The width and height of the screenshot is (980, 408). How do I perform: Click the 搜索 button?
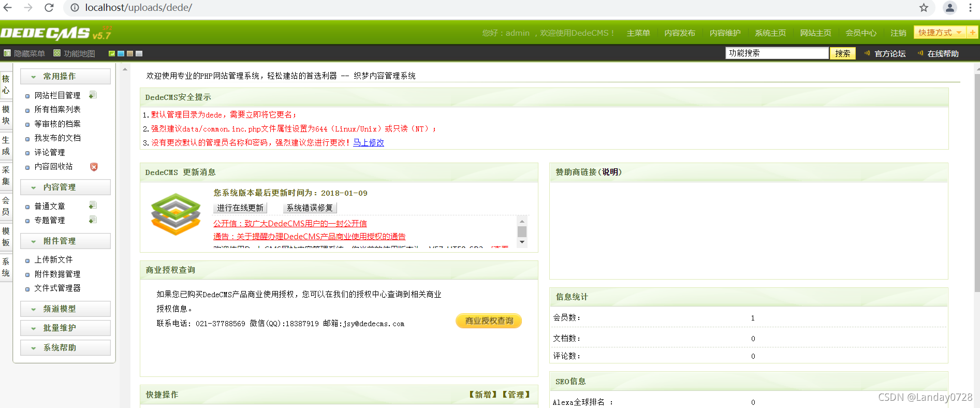coord(842,53)
